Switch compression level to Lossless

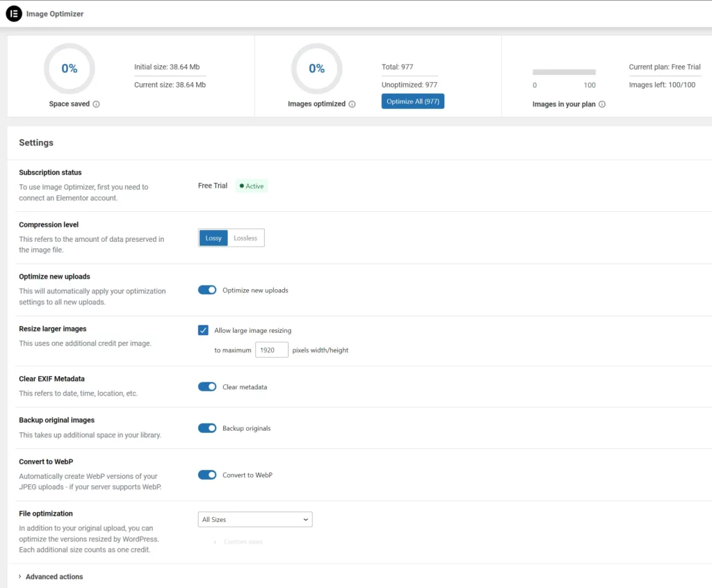pyautogui.click(x=247, y=238)
